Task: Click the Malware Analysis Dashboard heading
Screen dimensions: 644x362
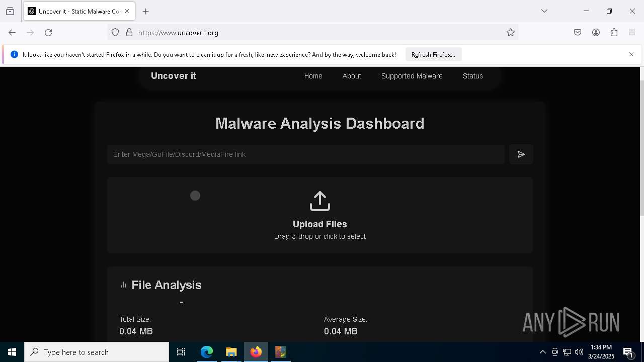Action: tap(320, 123)
